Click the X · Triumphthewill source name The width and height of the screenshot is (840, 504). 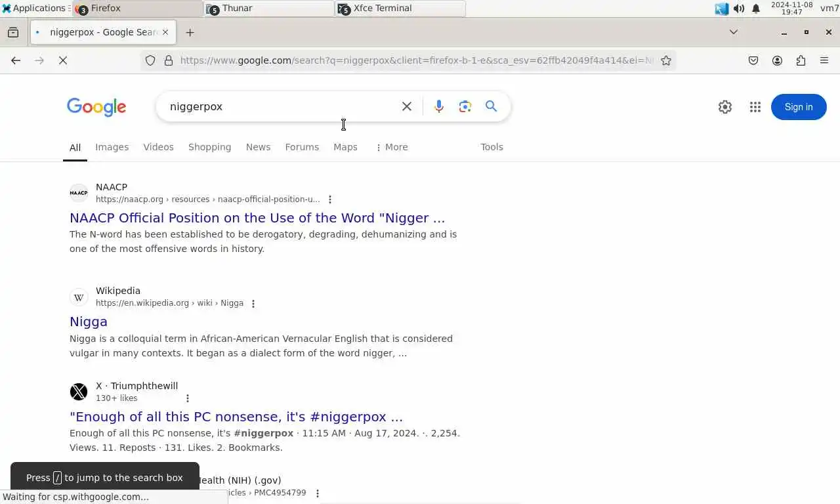pos(136,386)
